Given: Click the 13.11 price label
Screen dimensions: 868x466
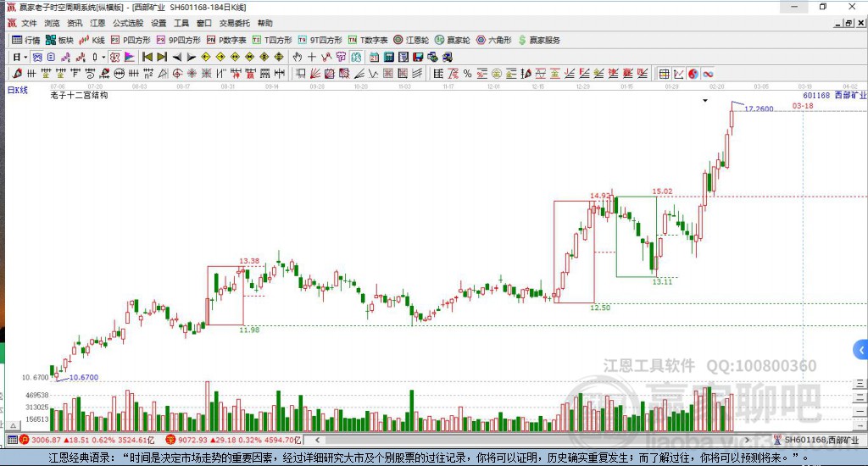Looking at the screenshot, I should click(x=662, y=281).
